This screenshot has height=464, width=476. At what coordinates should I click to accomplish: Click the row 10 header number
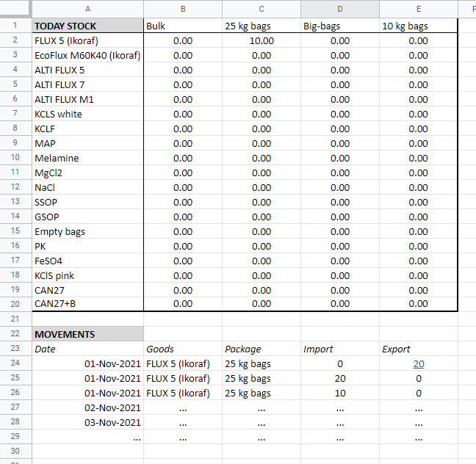tap(15, 158)
